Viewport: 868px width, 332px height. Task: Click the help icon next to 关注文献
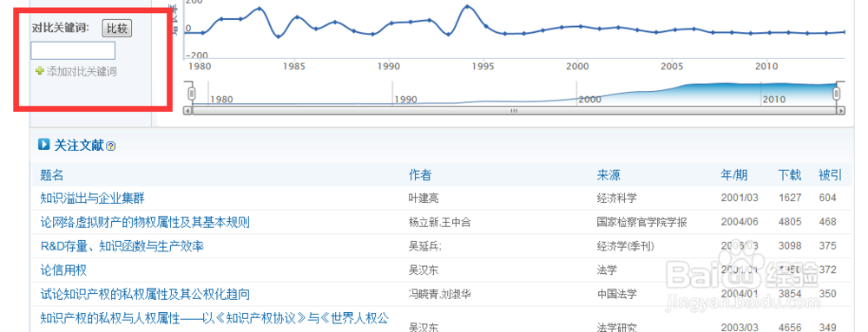tap(111, 146)
